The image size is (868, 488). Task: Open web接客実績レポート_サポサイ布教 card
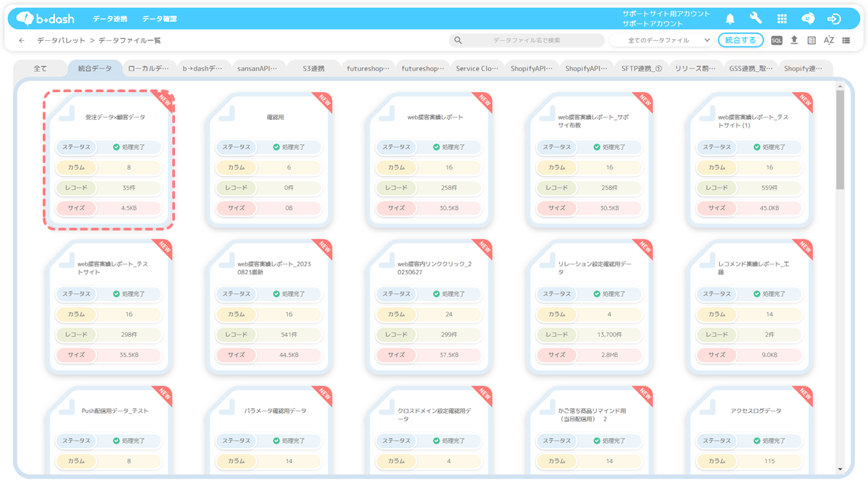click(x=589, y=160)
